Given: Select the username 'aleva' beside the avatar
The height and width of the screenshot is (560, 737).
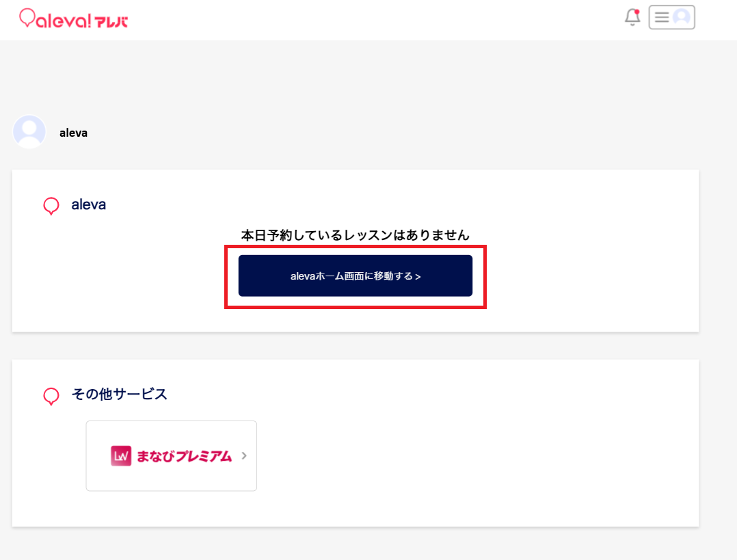Looking at the screenshot, I should [73, 133].
